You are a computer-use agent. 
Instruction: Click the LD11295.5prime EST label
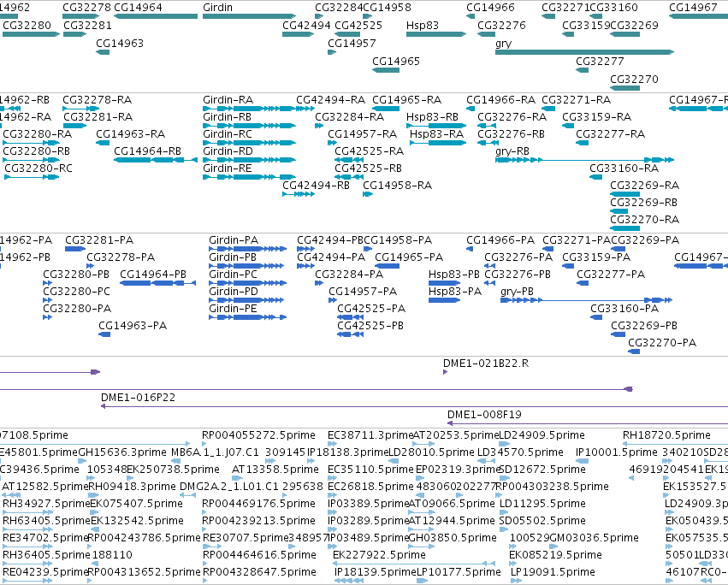(542, 503)
